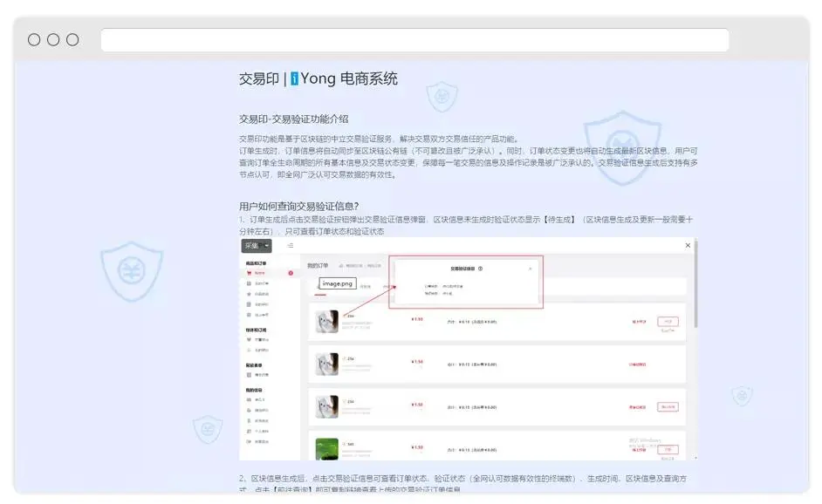Click the browser address bar
This screenshot has width=822, height=504.
(x=414, y=40)
